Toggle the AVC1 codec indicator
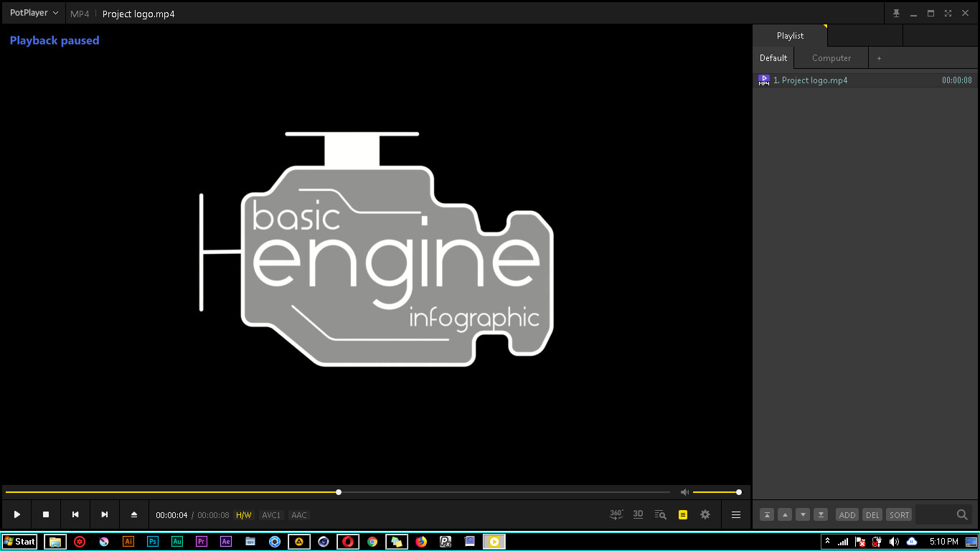Screen dimensions: 980x551 (x=271, y=515)
